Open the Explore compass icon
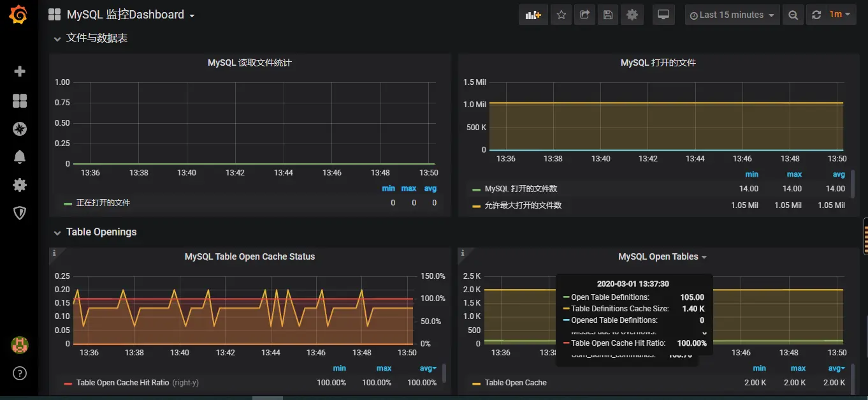The image size is (868, 400). (20, 129)
